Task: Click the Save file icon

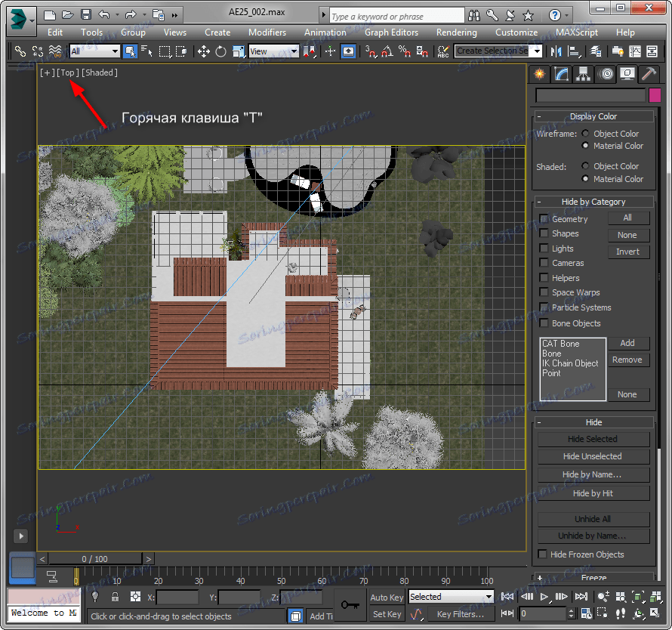Action: point(86,14)
